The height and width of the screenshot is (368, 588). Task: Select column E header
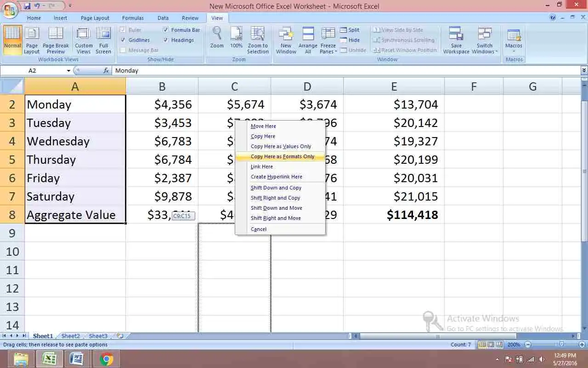pyautogui.click(x=394, y=86)
